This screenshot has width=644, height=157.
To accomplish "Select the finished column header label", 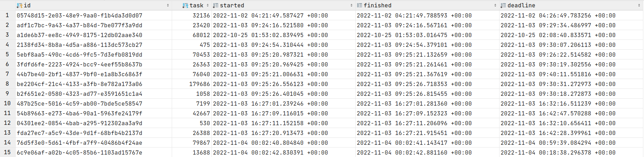I will tap(377, 6).
